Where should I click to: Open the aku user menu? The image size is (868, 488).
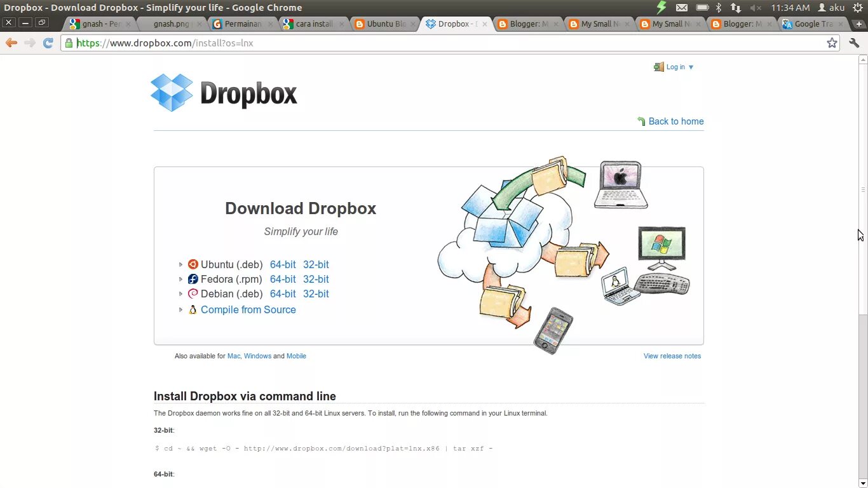point(831,8)
